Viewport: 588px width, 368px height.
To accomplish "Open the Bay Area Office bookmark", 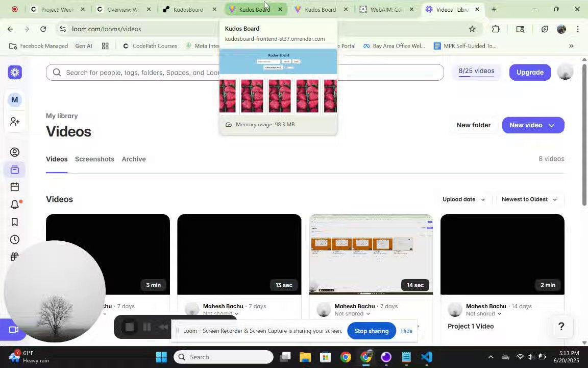I will point(394,46).
